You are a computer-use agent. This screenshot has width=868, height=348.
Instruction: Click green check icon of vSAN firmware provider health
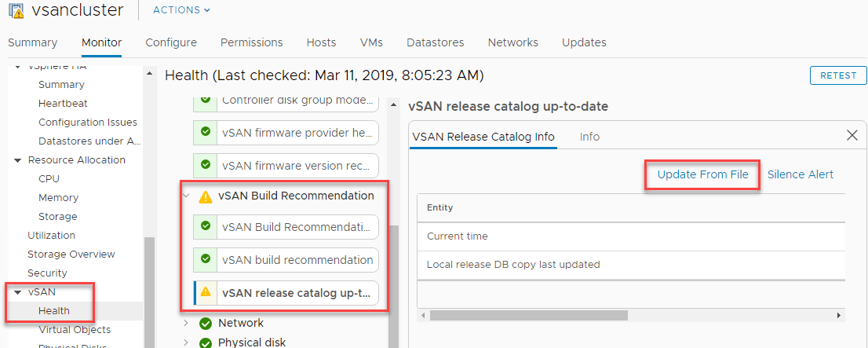coord(206,133)
